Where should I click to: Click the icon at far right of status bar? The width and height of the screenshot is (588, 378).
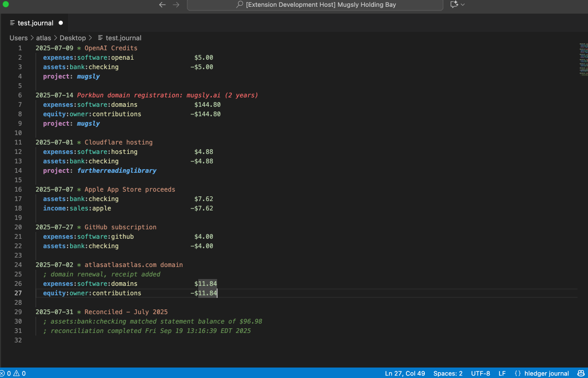point(581,373)
